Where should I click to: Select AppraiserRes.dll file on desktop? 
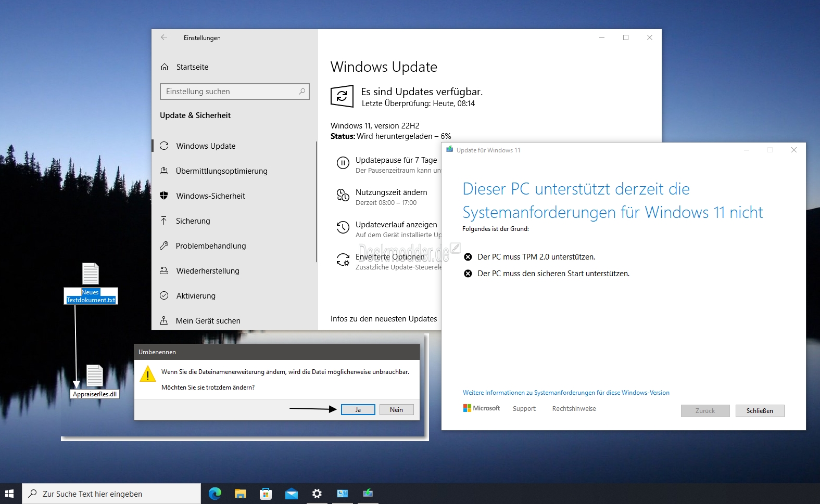click(x=95, y=381)
